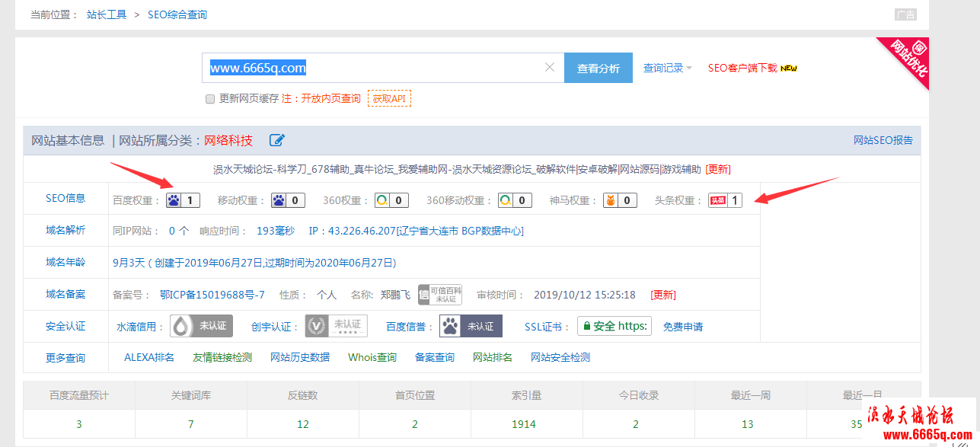Viewport: 980px width, 447px height.
Task: Open the ALEXA排名 query
Action: click(x=149, y=357)
